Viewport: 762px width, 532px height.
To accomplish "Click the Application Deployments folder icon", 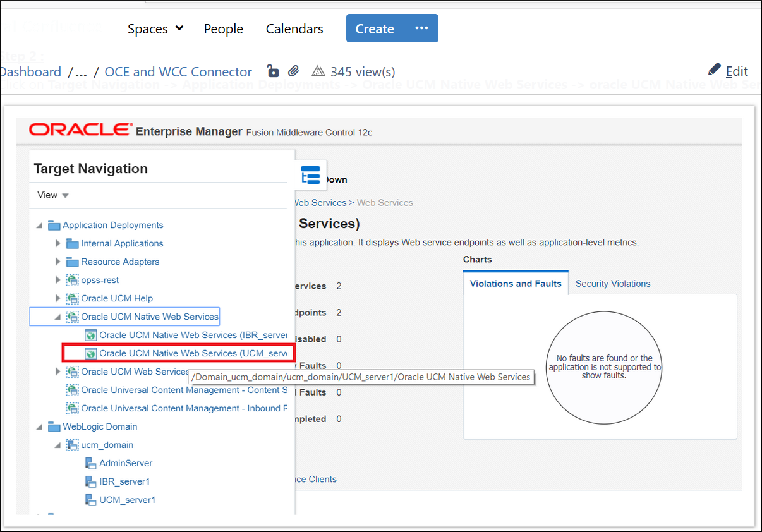I will click(x=54, y=226).
